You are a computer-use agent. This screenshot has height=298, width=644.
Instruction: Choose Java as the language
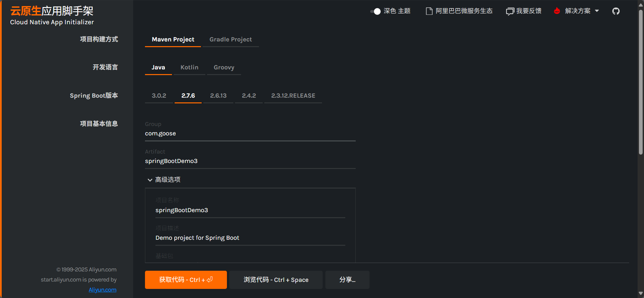158,67
